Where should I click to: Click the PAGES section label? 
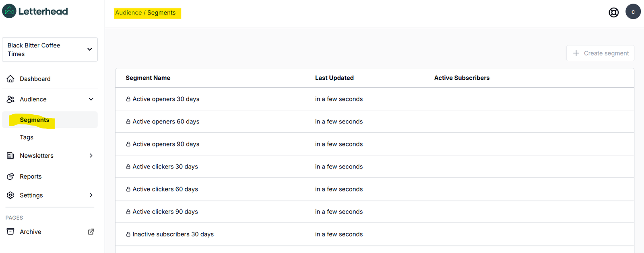14,218
